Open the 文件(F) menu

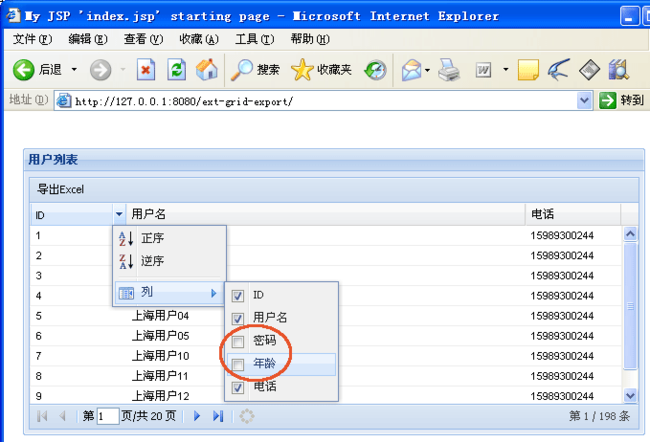[32, 39]
